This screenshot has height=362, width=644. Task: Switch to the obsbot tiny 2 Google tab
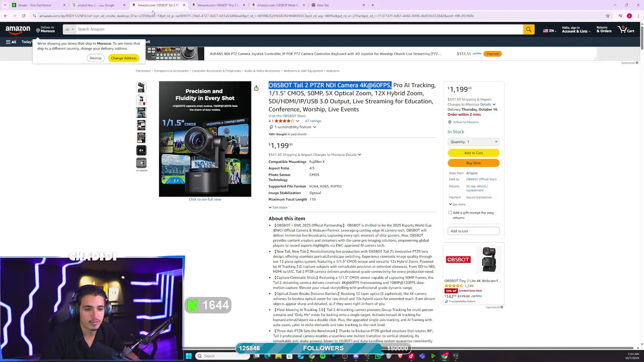click(x=98, y=5)
